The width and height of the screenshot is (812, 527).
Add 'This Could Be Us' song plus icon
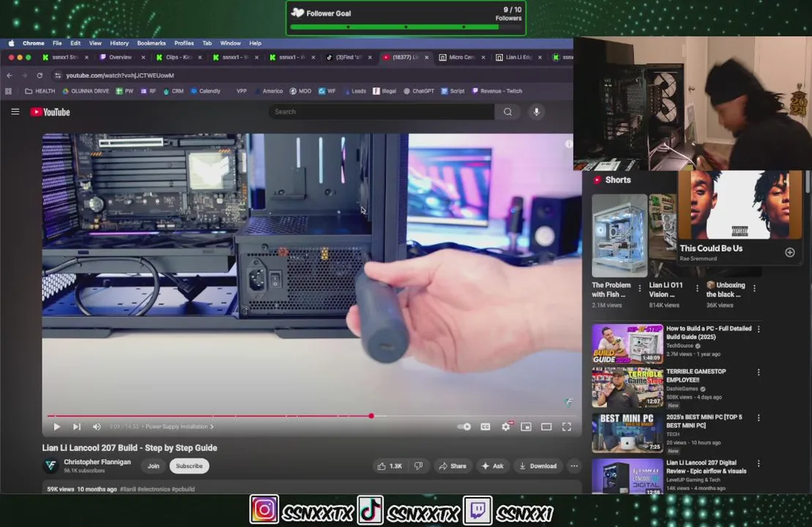pos(790,252)
